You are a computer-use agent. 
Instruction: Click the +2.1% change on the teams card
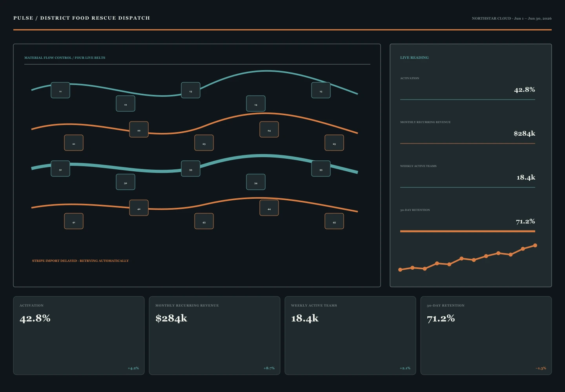point(405,368)
